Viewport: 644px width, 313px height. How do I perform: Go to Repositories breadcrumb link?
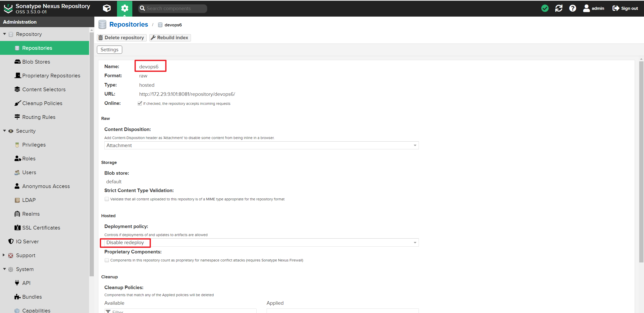pyautogui.click(x=129, y=24)
